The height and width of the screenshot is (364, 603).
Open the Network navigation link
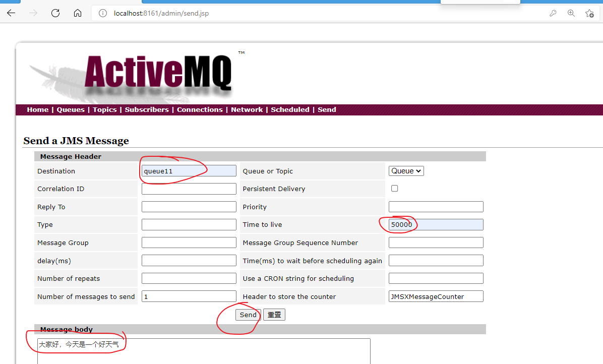(x=247, y=109)
